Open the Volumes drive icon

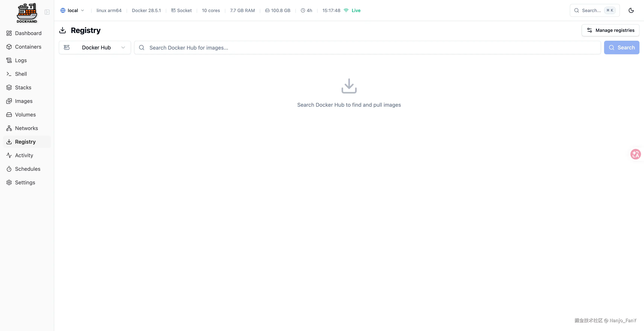tap(9, 115)
